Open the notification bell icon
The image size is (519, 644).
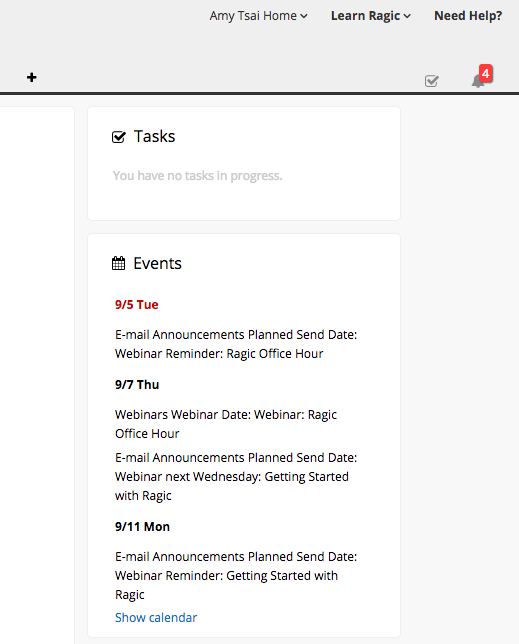pyautogui.click(x=478, y=81)
